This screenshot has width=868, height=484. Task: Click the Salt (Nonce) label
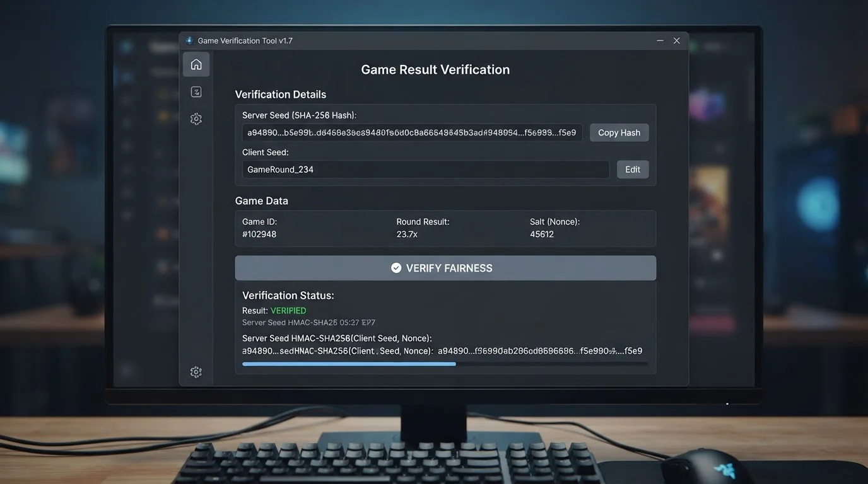(x=554, y=222)
